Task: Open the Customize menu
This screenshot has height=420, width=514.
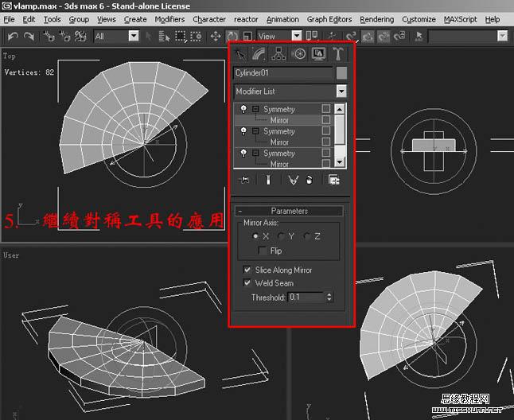Action: [419, 19]
